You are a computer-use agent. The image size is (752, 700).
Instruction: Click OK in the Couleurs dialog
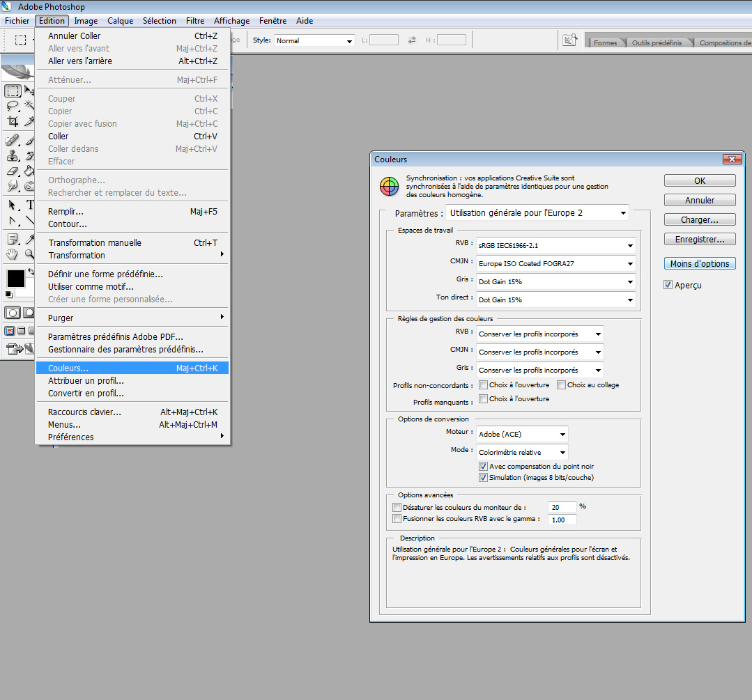[700, 181]
